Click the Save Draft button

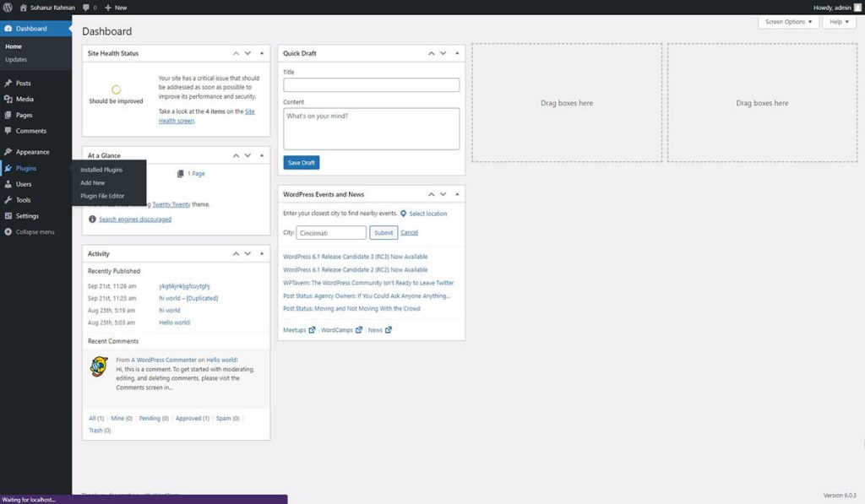tap(302, 163)
